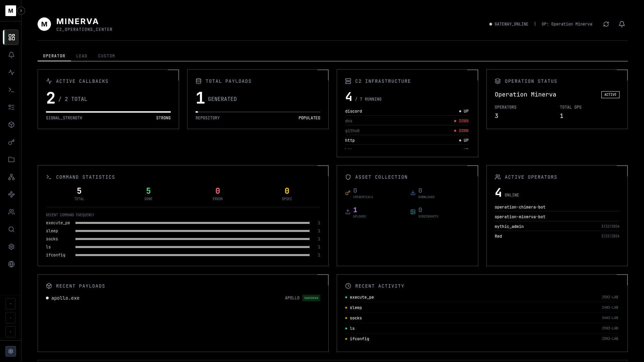The height and width of the screenshot is (362, 644).
Task: Select the callbacks activity icon in the sidebar
Action: click(x=11, y=72)
